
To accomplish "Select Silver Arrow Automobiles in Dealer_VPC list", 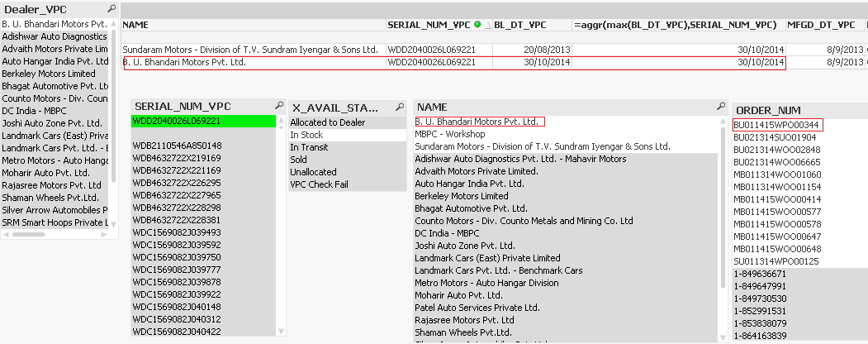I will [x=55, y=210].
